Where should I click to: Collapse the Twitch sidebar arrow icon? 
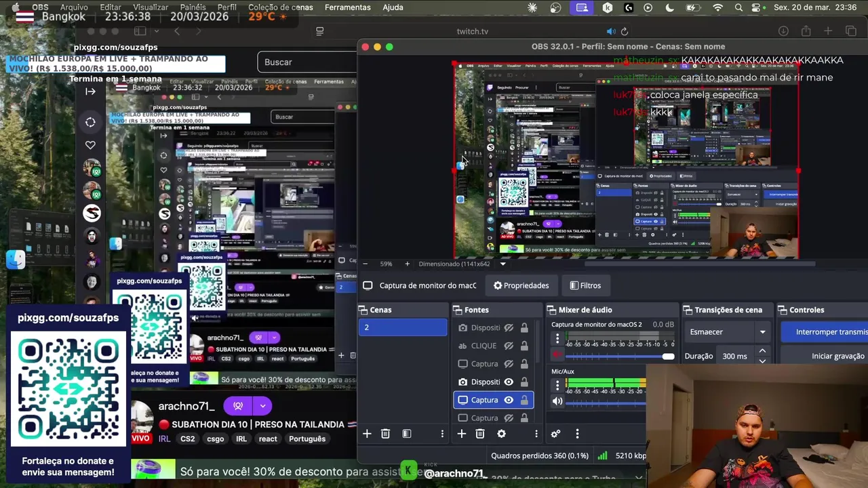[x=90, y=91]
